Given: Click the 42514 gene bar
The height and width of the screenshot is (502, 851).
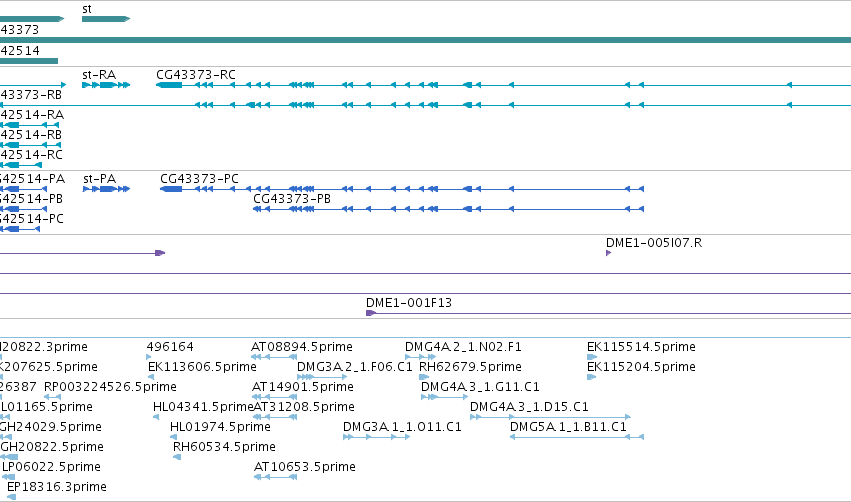Looking at the screenshot, I should 29,61.
